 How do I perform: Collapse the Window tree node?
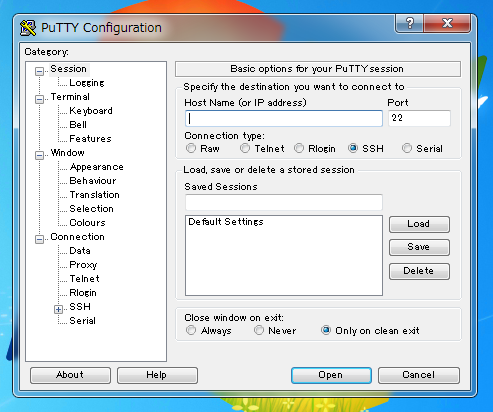[39, 155]
